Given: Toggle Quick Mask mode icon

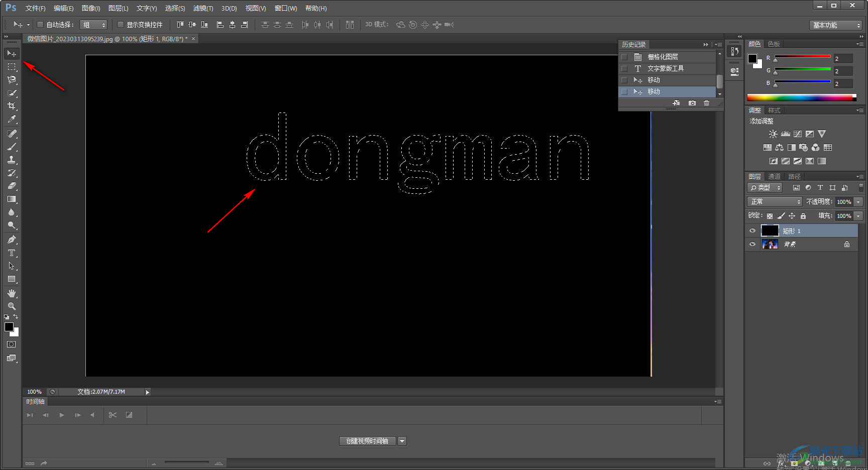Looking at the screenshot, I should click(12, 344).
